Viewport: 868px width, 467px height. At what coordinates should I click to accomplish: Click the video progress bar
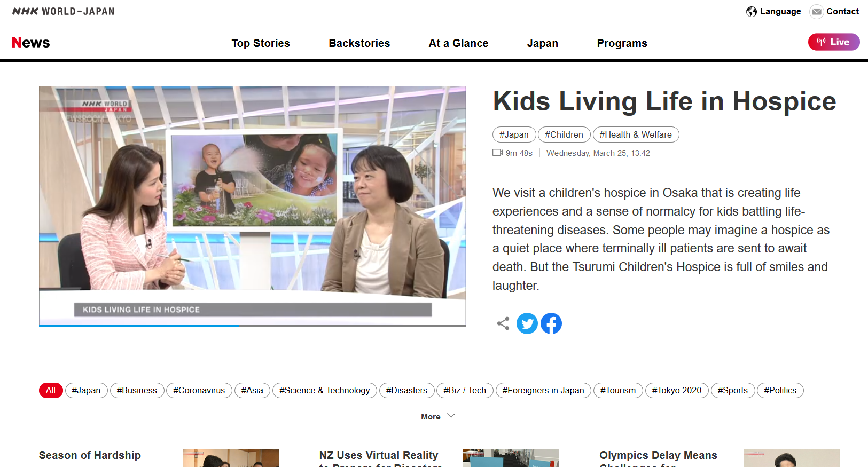pyautogui.click(x=252, y=325)
